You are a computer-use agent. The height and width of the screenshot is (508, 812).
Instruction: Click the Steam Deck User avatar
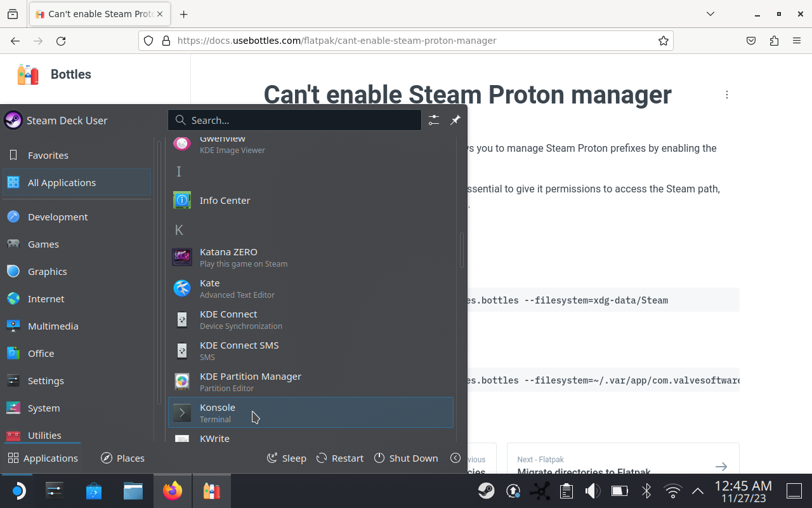[x=13, y=120]
